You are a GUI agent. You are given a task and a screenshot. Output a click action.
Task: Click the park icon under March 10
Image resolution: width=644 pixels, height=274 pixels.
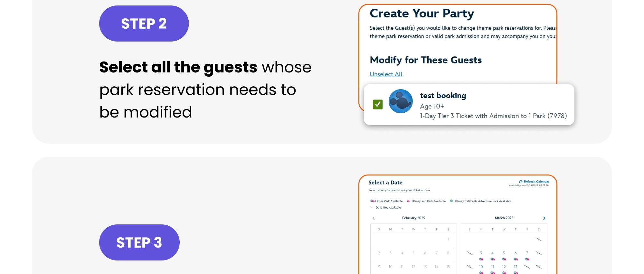(x=481, y=272)
